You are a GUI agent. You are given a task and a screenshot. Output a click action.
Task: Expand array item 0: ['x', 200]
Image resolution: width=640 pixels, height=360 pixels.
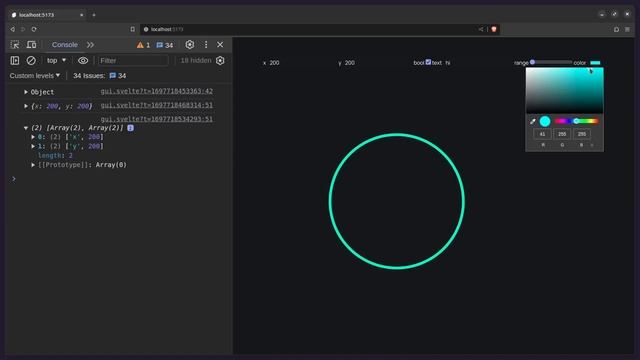tap(33, 137)
